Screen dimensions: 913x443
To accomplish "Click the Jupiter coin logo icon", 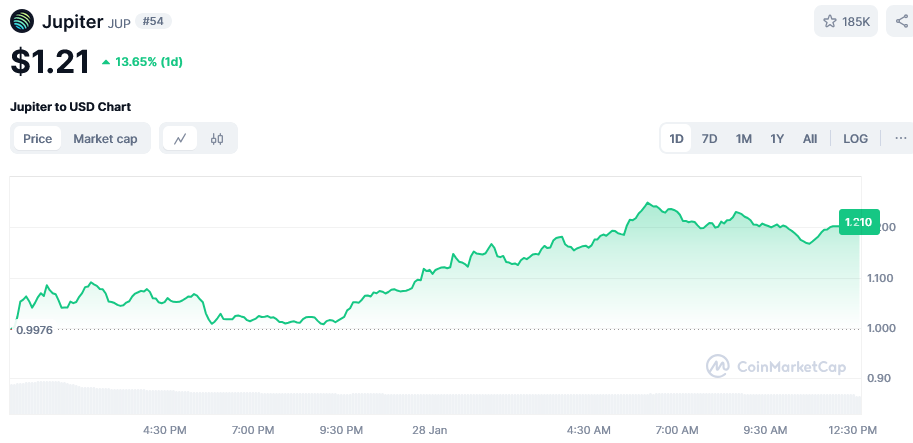I will tap(22, 22).
